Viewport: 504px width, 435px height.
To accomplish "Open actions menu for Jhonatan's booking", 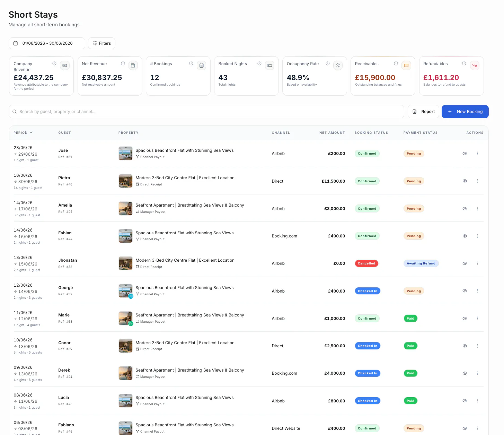I will tap(477, 263).
